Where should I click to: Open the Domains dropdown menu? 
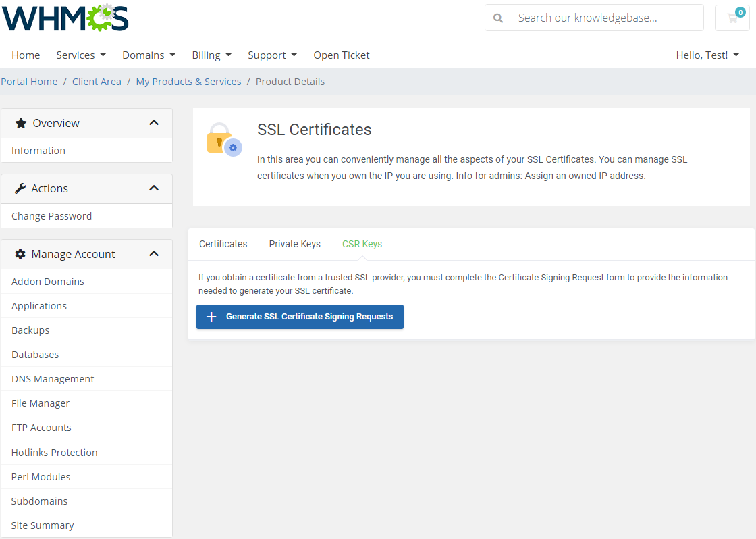pos(148,55)
